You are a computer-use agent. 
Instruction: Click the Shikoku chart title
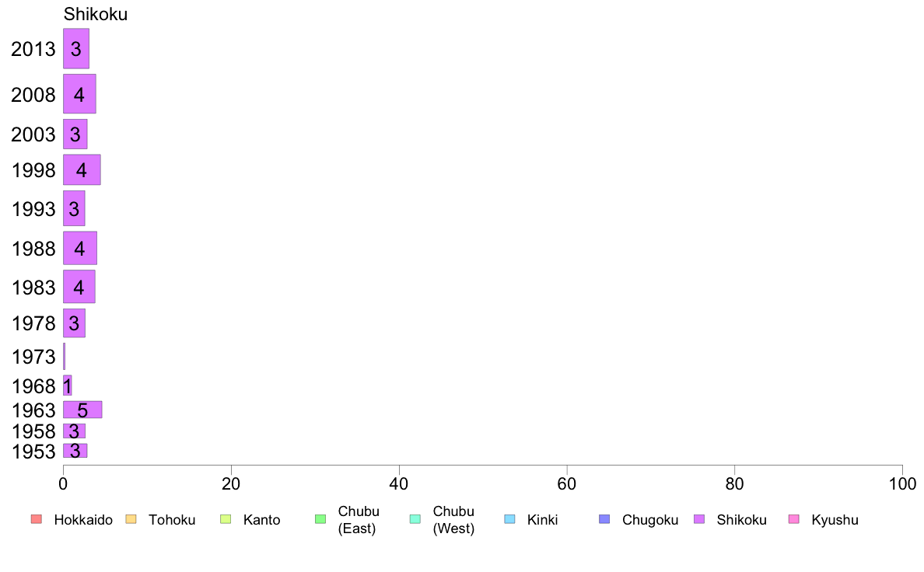coord(96,14)
